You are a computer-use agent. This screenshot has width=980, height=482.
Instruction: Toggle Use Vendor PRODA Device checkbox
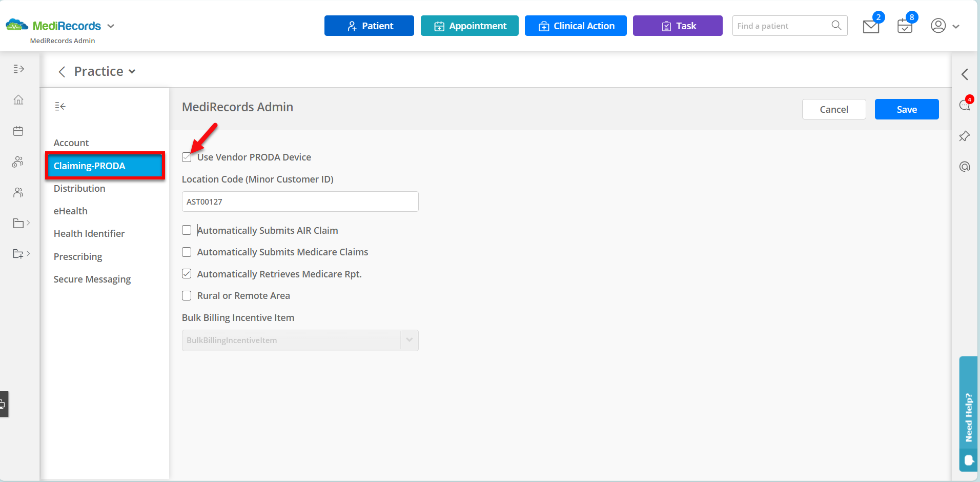click(x=187, y=157)
